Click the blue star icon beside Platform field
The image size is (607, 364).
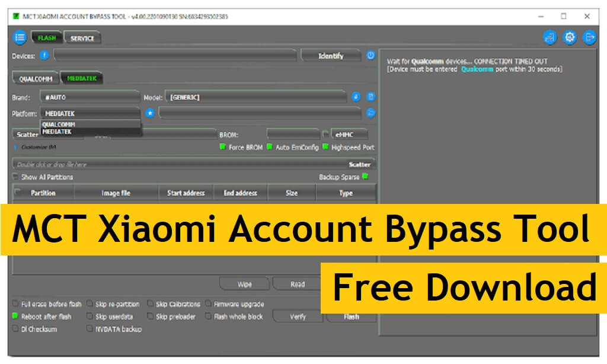coord(149,113)
